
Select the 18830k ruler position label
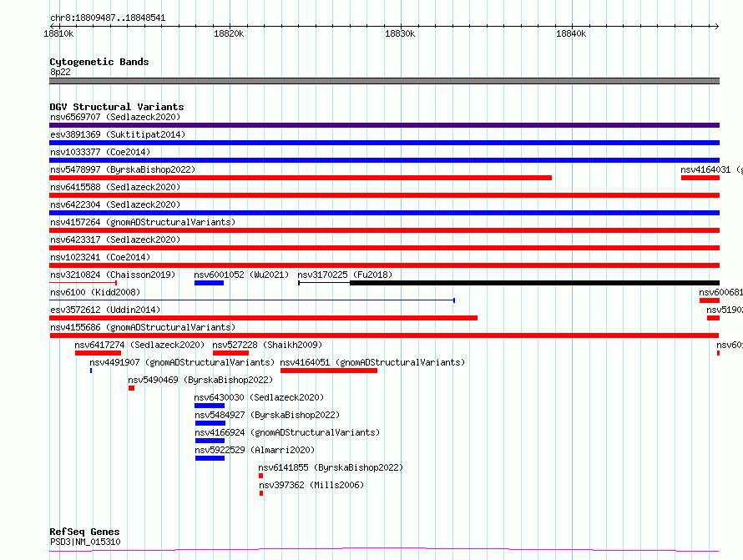[400, 33]
